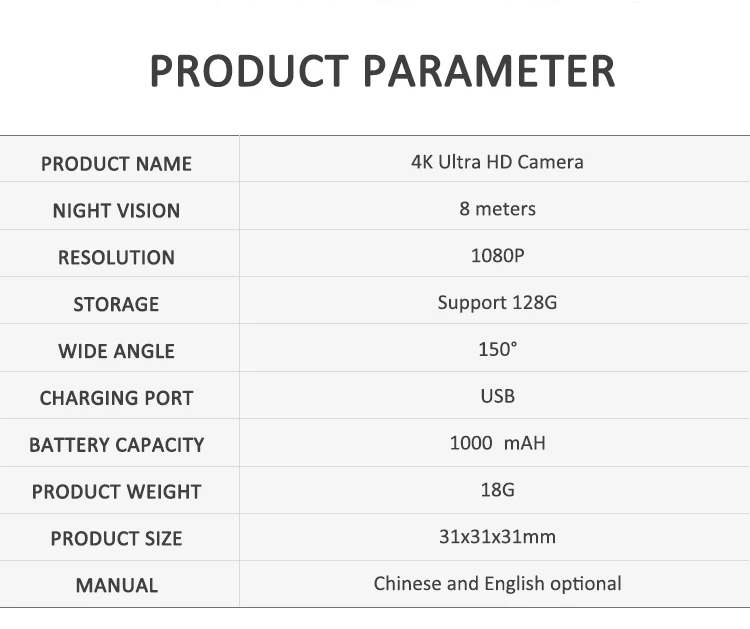Click the 150° wide angle value
The height and width of the screenshot is (629, 750).
(497, 350)
